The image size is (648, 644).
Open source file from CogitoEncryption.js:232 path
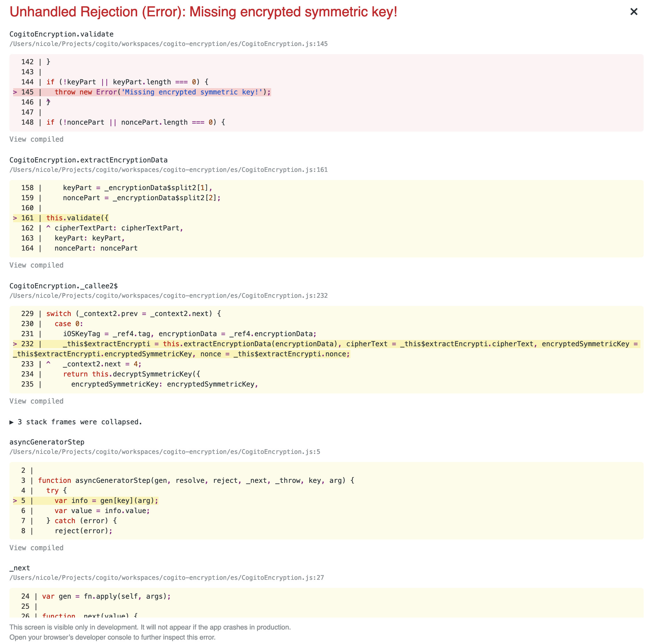pos(168,296)
